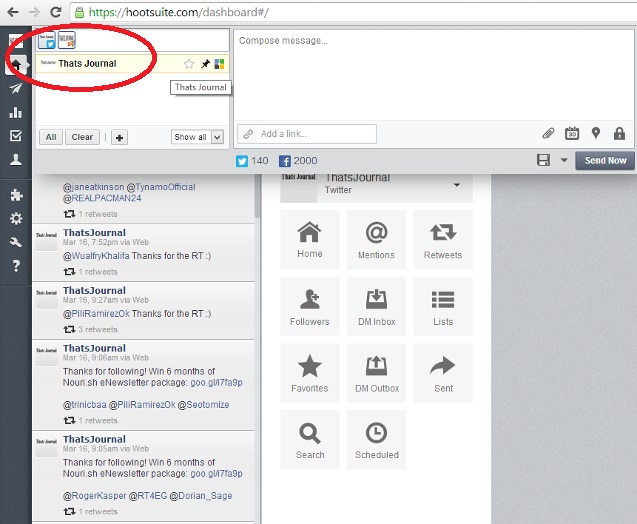Click the Compose message text area
This screenshot has width=637, height=524.
click(433, 75)
